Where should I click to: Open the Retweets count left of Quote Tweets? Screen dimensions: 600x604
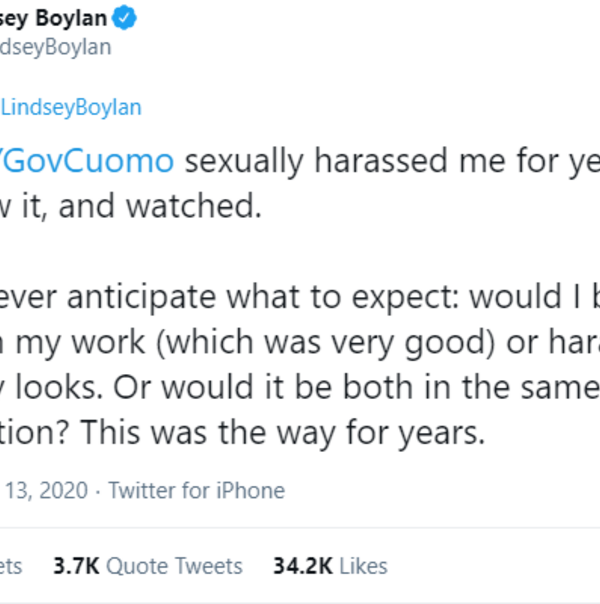click(10, 566)
